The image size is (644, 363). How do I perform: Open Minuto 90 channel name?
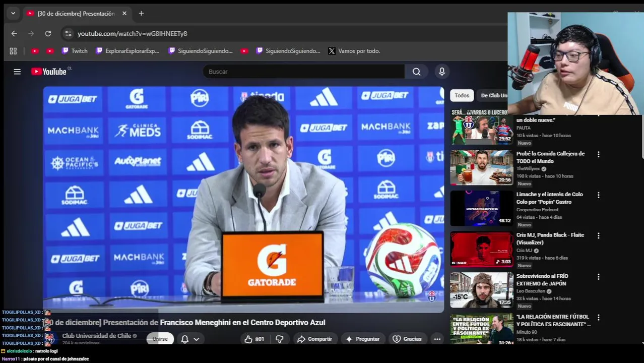[527, 332]
